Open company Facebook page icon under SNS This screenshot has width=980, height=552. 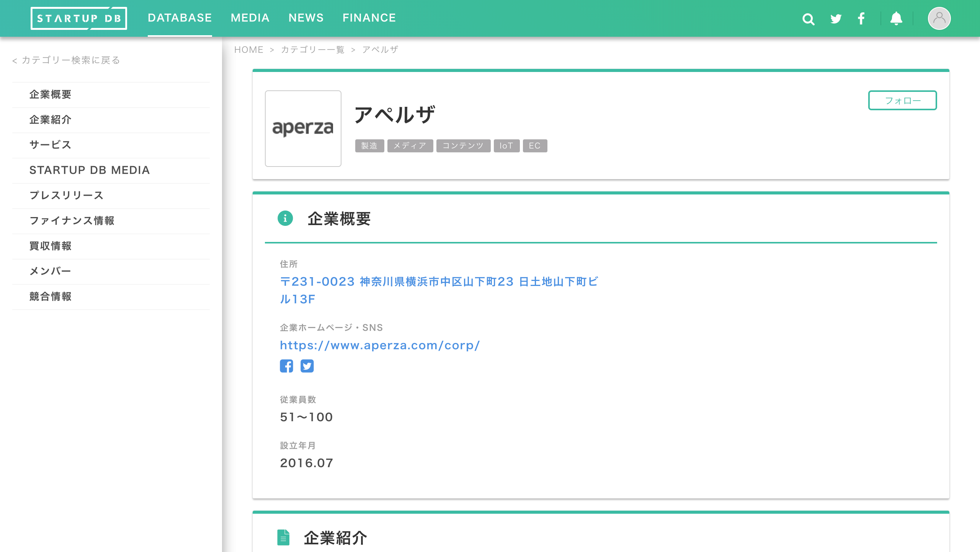coord(286,366)
